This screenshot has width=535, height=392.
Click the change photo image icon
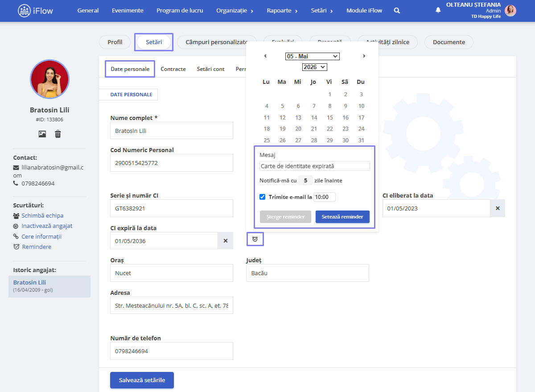[42, 134]
